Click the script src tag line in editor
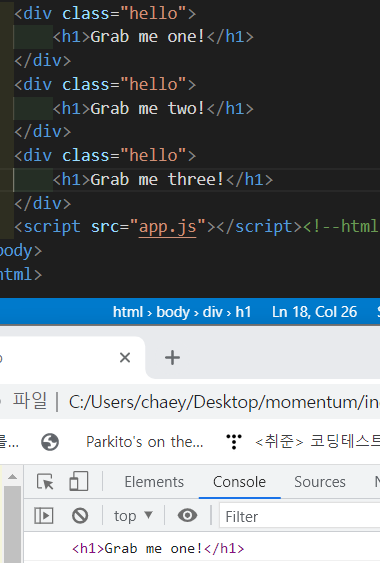 197,227
